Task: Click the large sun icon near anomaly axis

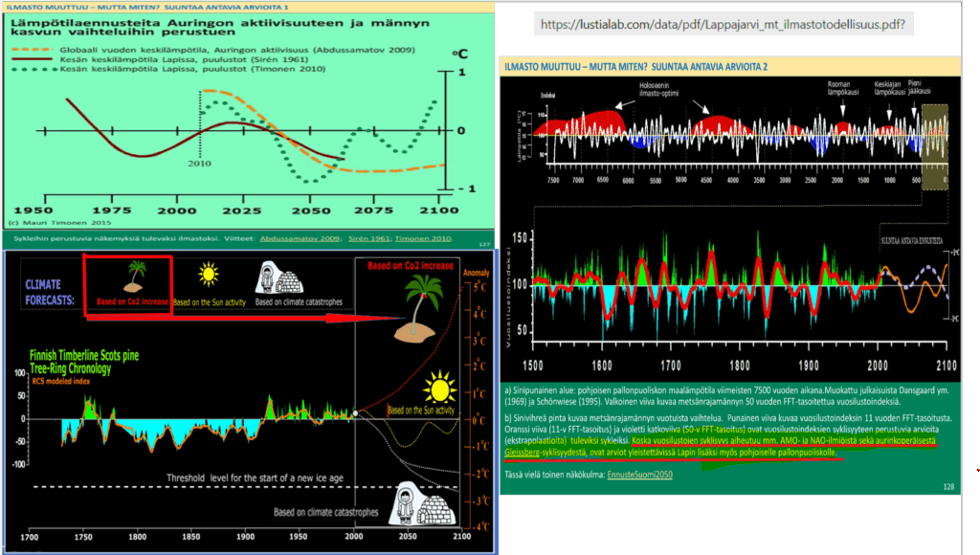Action: click(x=439, y=390)
